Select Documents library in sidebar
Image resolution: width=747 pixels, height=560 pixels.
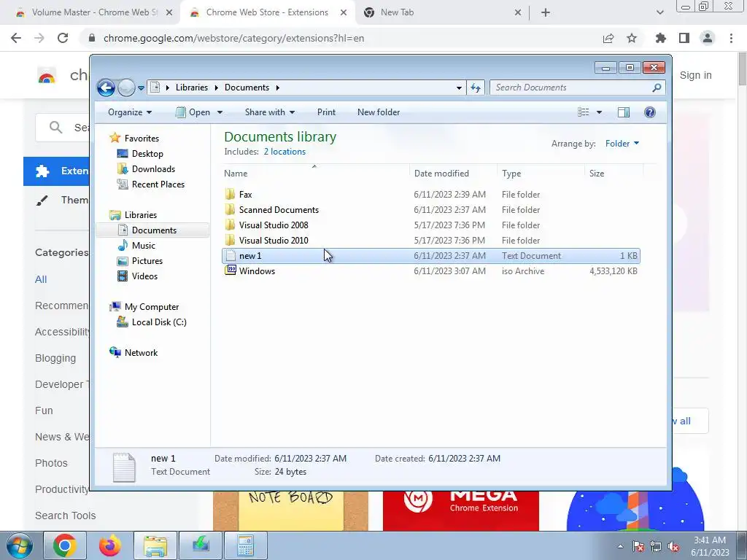[x=154, y=230]
